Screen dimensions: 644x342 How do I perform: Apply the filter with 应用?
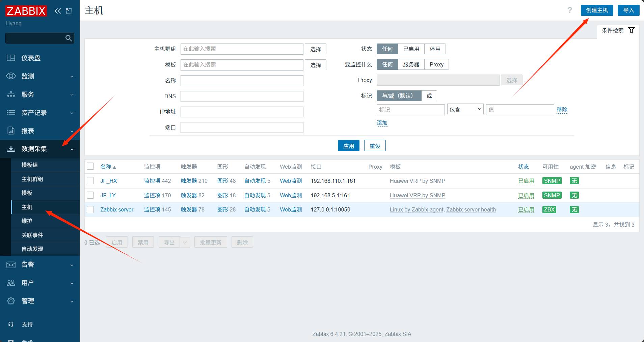(349, 146)
